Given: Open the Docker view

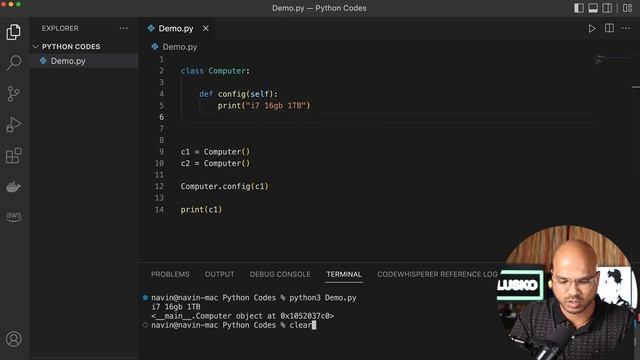Looking at the screenshot, I should coord(13,187).
